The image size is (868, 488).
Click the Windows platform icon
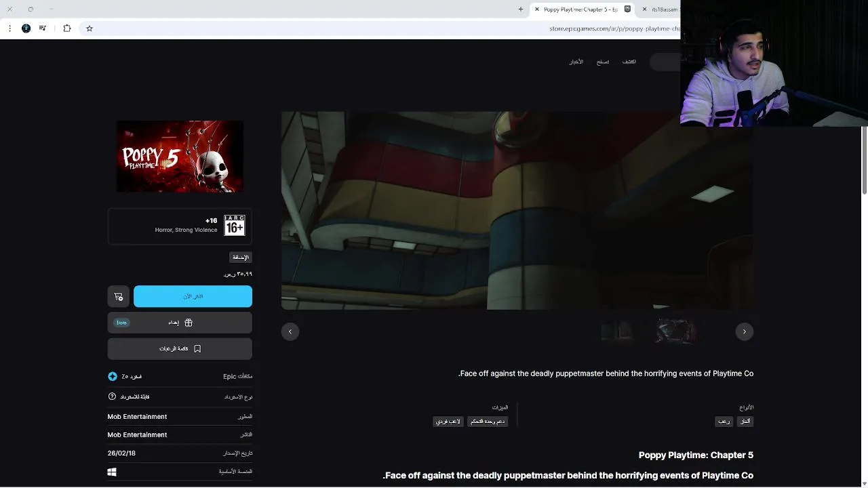tap(112, 472)
